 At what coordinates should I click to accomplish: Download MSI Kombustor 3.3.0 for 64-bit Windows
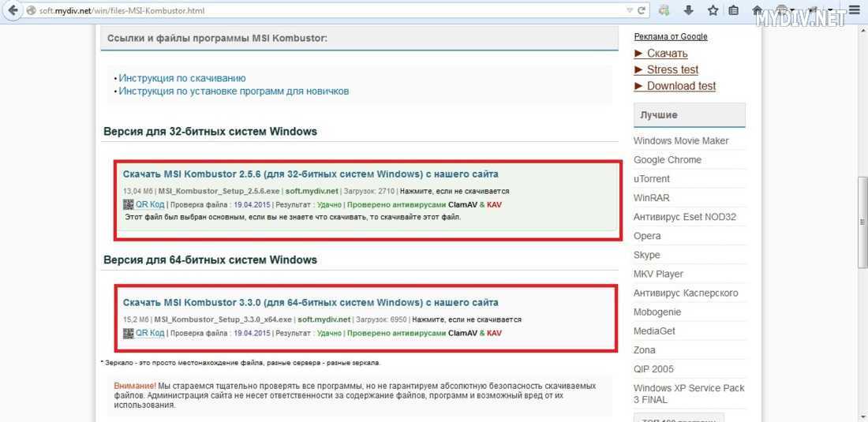310,302
